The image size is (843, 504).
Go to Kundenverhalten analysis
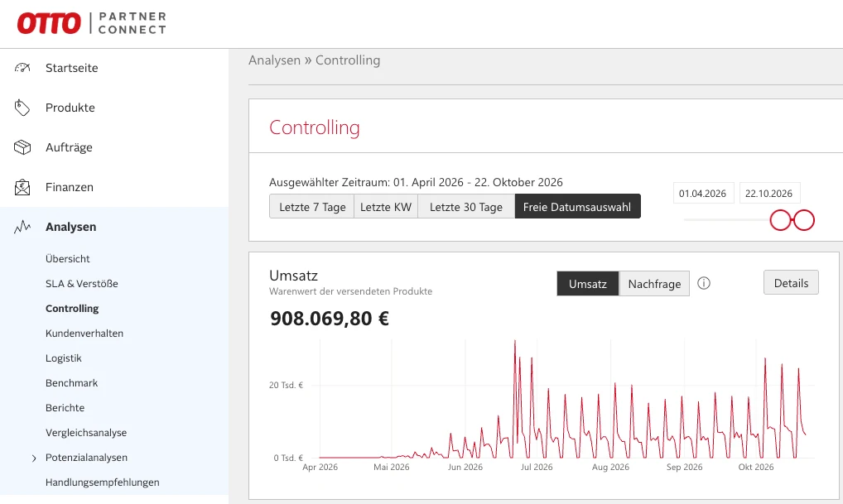coord(84,334)
